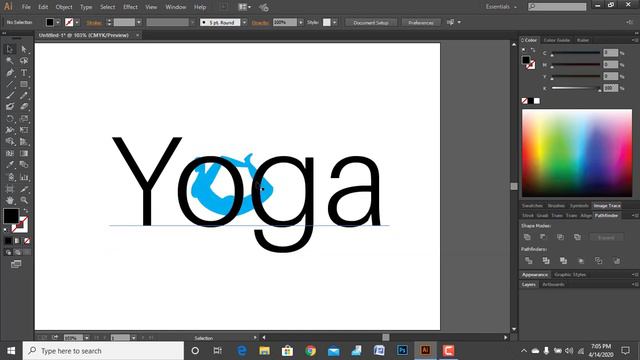Click the Unite shape mode icon

527,237
